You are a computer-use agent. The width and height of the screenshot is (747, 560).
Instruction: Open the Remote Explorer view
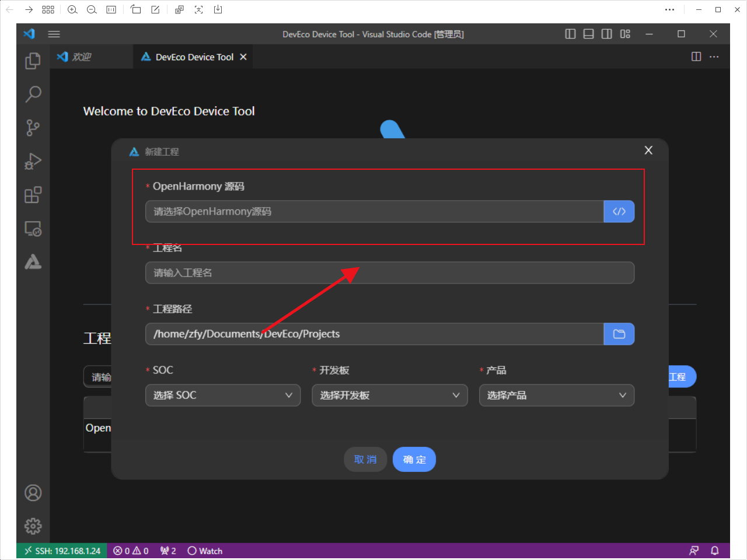click(33, 229)
